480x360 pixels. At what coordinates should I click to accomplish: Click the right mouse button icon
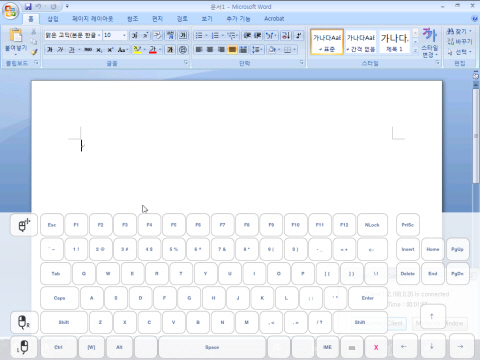tap(24, 322)
